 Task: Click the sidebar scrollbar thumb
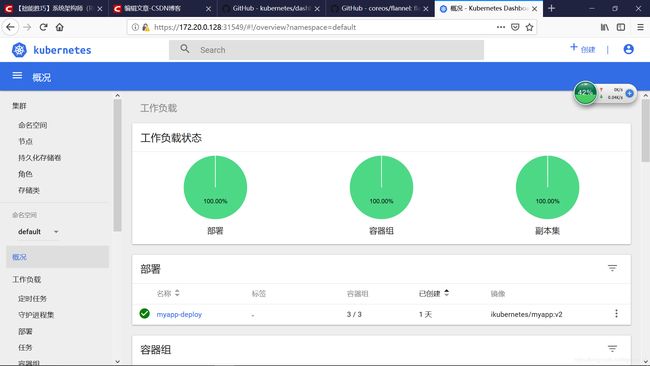[117, 165]
